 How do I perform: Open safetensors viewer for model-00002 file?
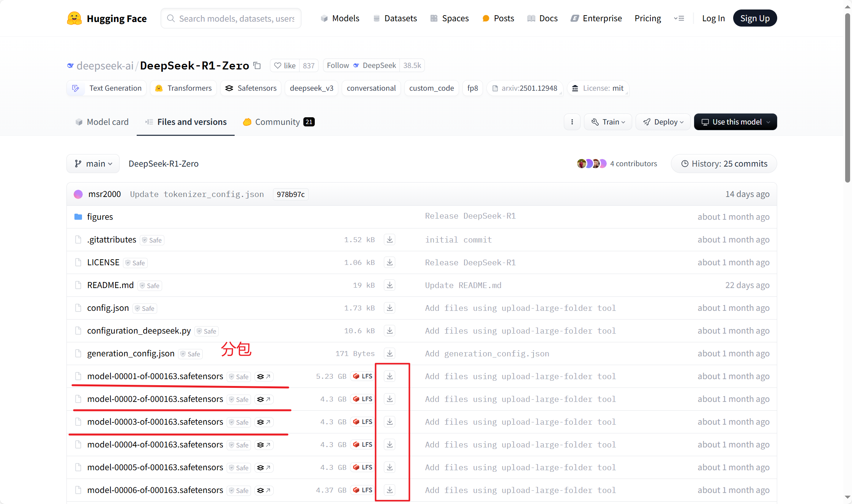[264, 399]
